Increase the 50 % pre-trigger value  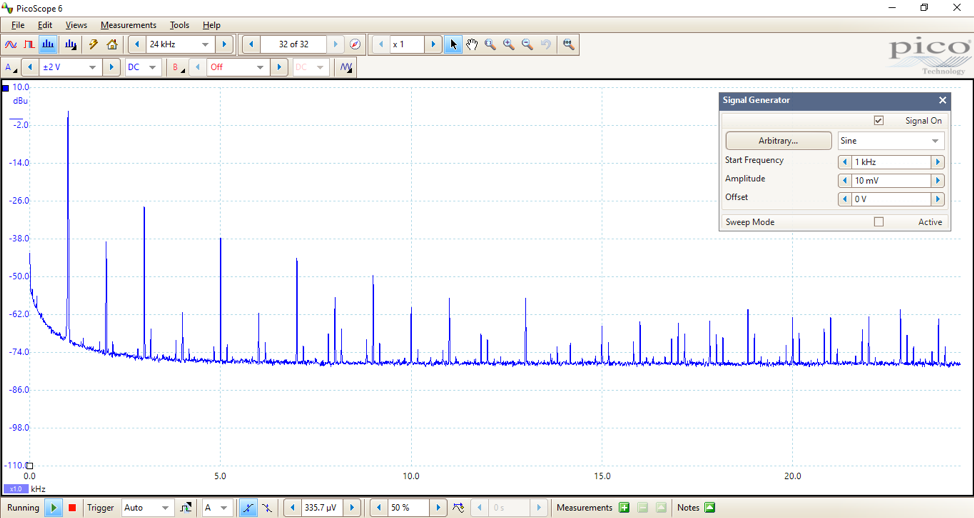pos(438,507)
